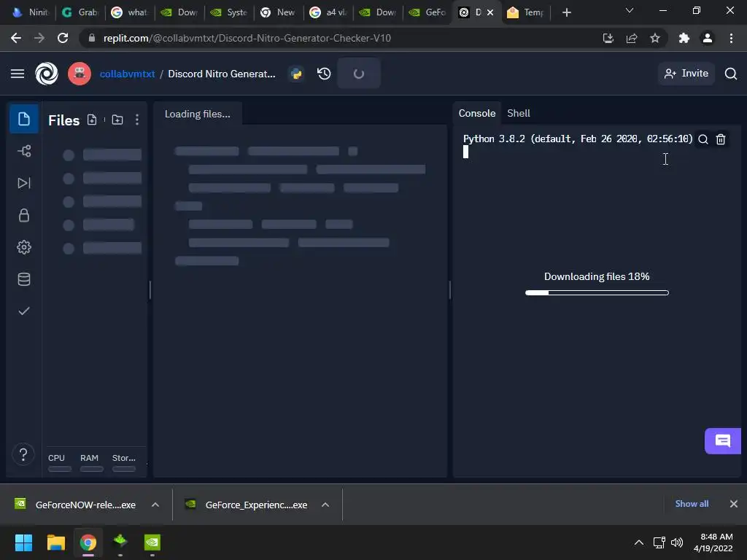Click the Downloading files progress bar
Image resolution: width=747 pixels, height=560 pixels.
coord(597,293)
